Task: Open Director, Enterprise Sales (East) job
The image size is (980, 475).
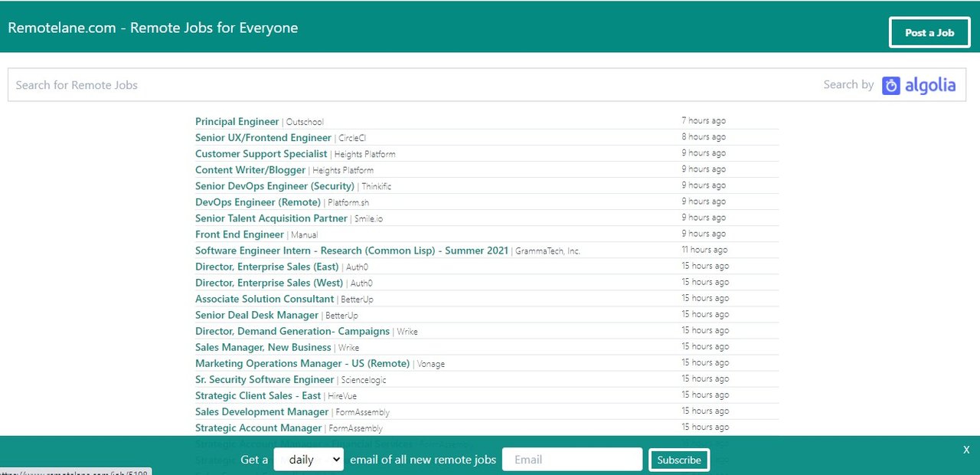Action: tap(266, 267)
